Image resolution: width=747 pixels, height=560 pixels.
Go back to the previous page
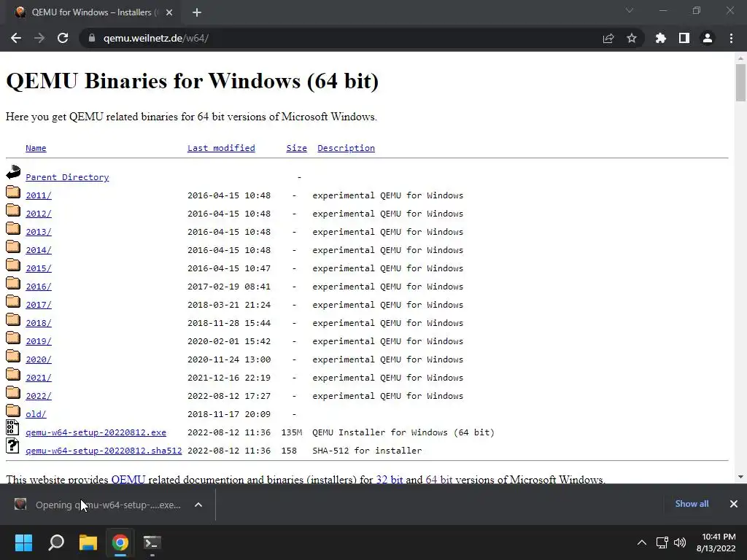(16, 38)
